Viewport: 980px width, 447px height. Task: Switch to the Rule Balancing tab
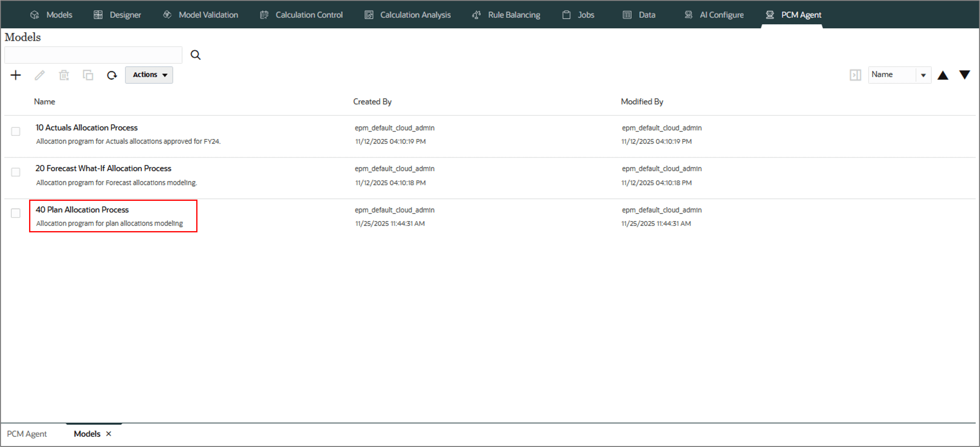coord(506,15)
